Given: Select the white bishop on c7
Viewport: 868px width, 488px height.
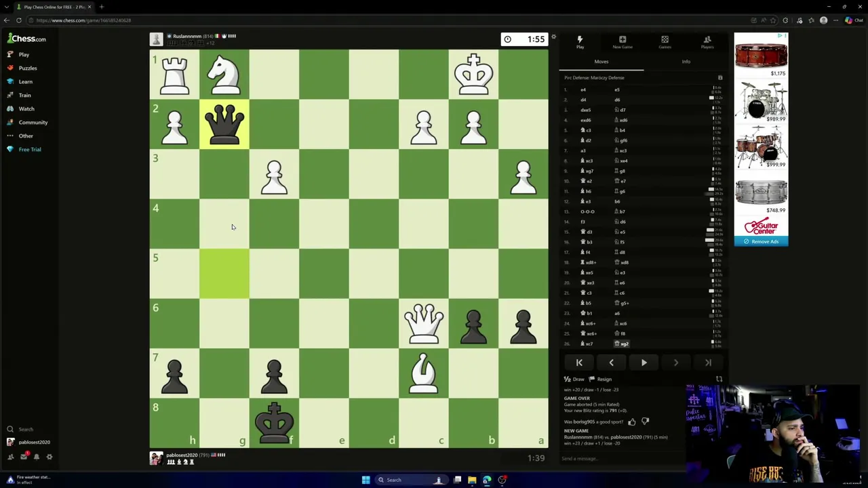Looking at the screenshot, I should pos(424,373).
